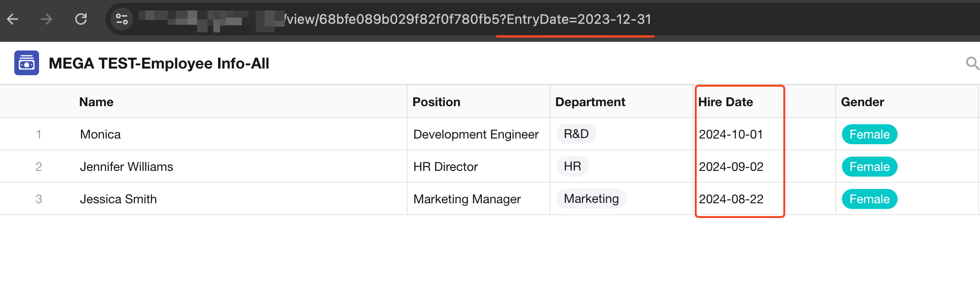Click the MEGA TEST-Employee Info-All title
The width and height of the screenshot is (980, 298).
pos(159,63)
